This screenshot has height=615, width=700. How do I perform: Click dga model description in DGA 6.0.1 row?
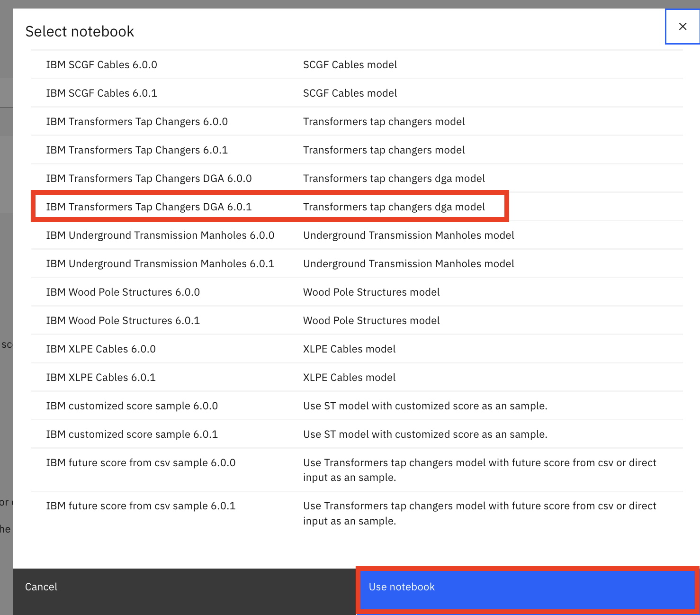coord(394,207)
